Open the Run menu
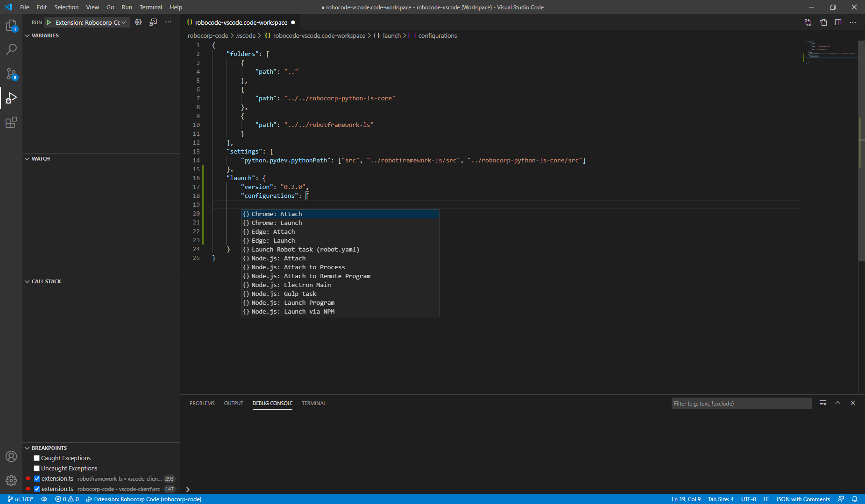The width and height of the screenshot is (865, 504). pos(126,7)
